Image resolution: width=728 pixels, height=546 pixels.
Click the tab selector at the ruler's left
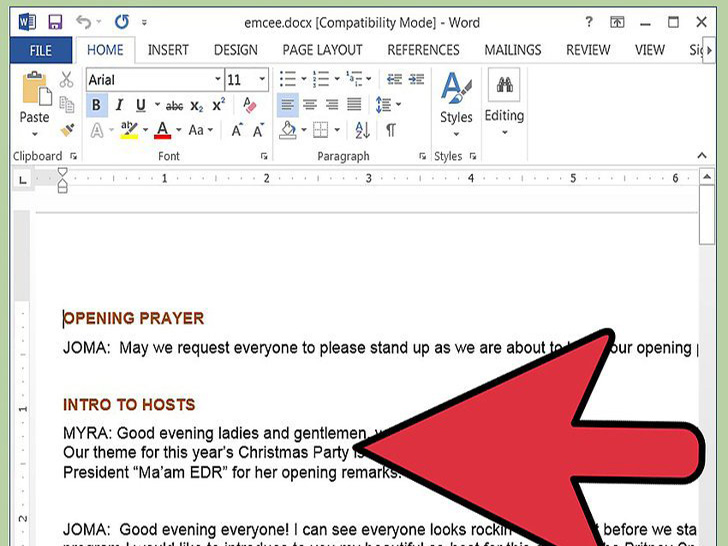(x=22, y=179)
